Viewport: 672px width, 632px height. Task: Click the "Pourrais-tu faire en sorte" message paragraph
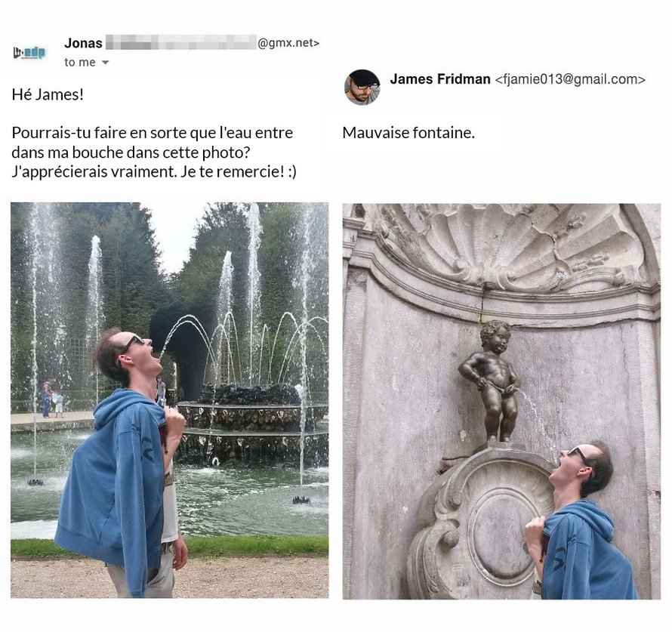tap(154, 152)
